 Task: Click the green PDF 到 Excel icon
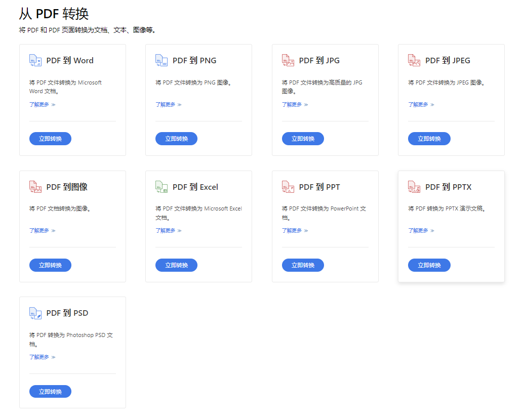(162, 187)
